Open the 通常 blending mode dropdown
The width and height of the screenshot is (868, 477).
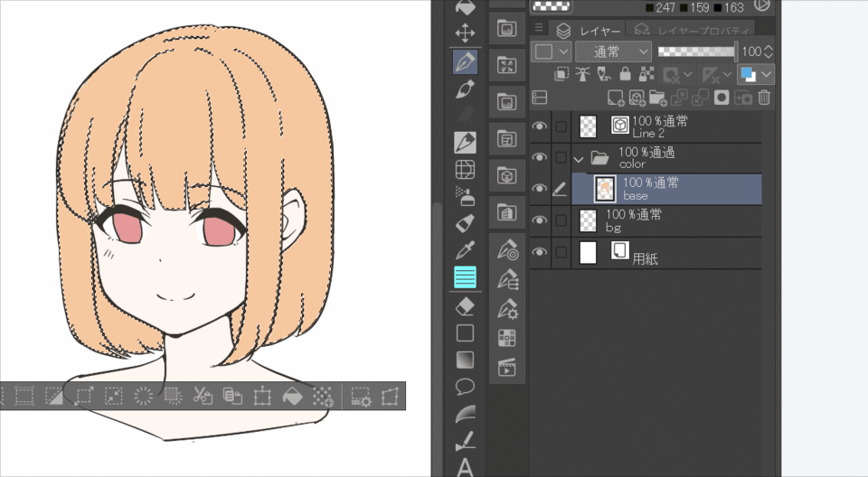(x=613, y=51)
